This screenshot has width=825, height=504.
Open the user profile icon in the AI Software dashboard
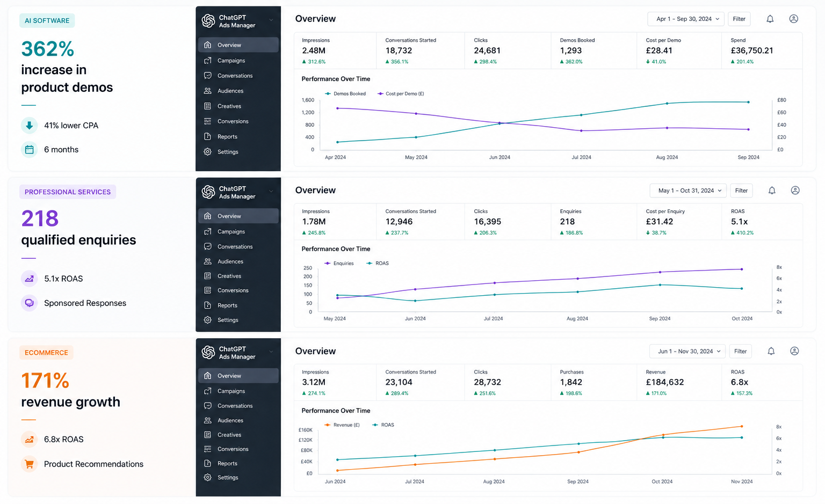coord(793,19)
